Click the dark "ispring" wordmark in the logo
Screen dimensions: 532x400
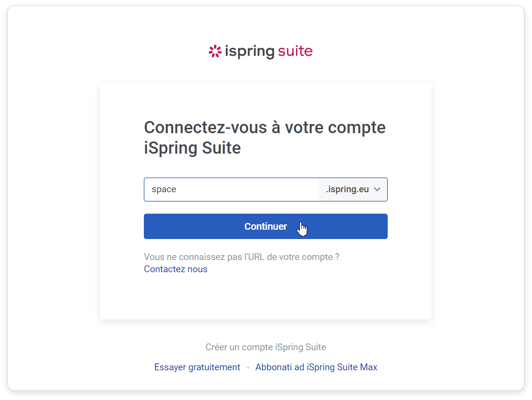coord(249,52)
